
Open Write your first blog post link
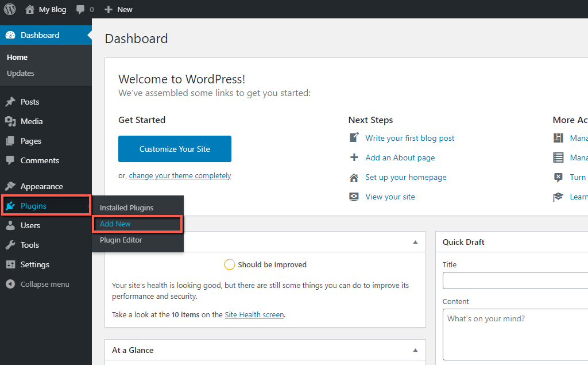(x=410, y=138)
